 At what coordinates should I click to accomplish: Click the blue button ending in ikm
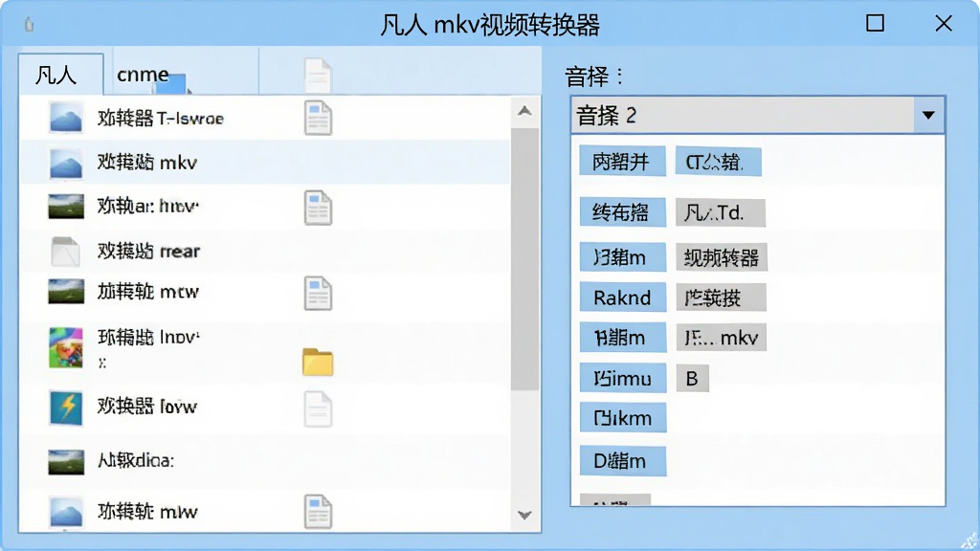pos(622,418)
